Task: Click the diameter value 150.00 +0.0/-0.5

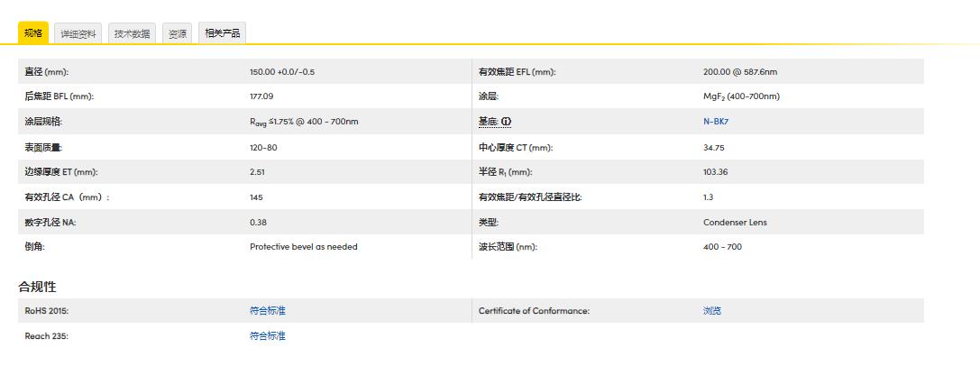Action: pyautogui.click(x=282, y=72)
